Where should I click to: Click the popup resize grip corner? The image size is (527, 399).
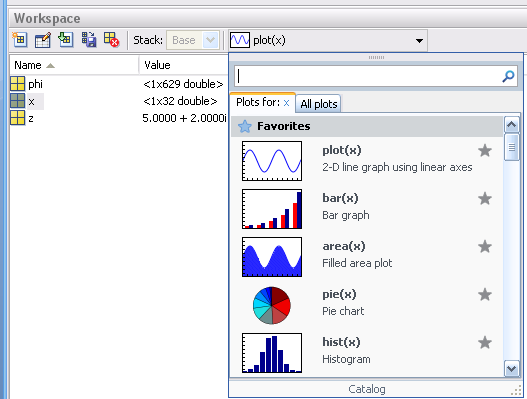click(516, 391)
